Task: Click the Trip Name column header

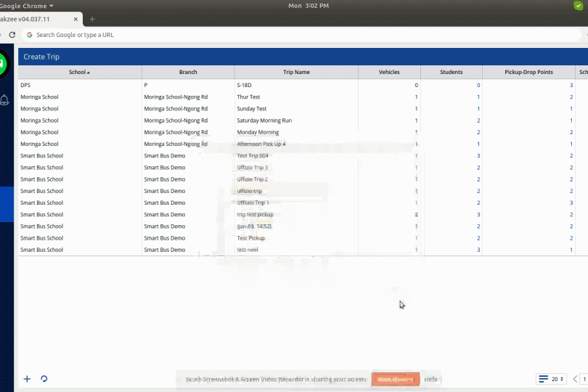Action: (x=296, y=73)
